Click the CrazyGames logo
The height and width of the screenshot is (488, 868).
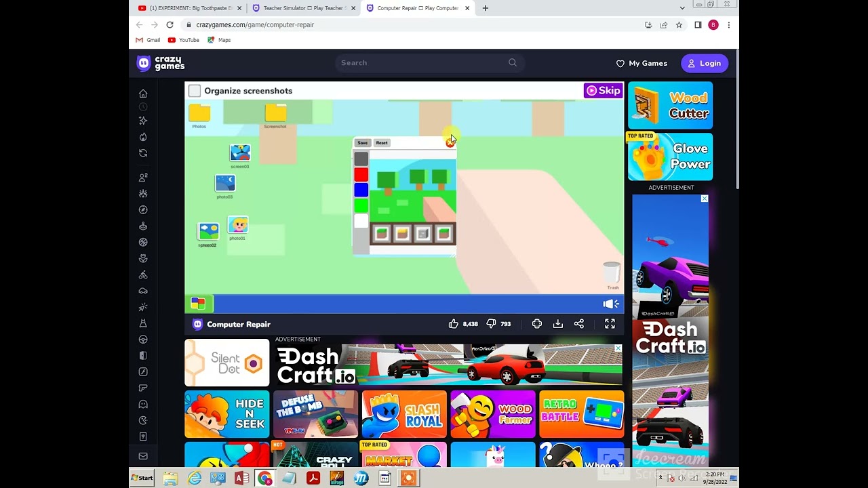click(x=161, y=63)
